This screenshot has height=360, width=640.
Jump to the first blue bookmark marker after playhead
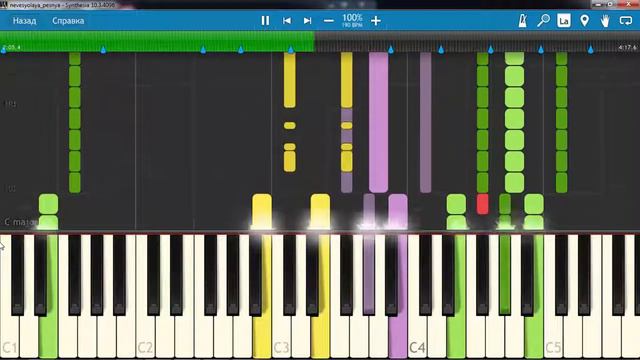click(391, 49)
